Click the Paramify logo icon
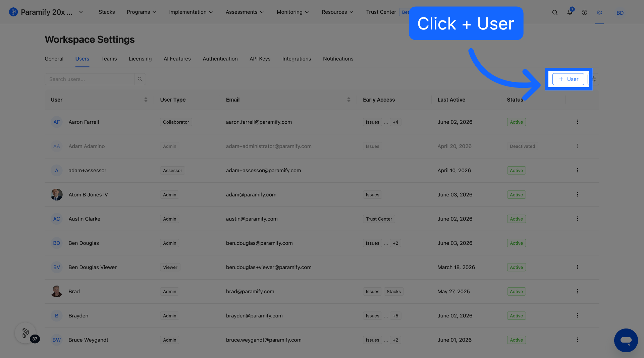644x358 pixels. [x=13, y=12]
